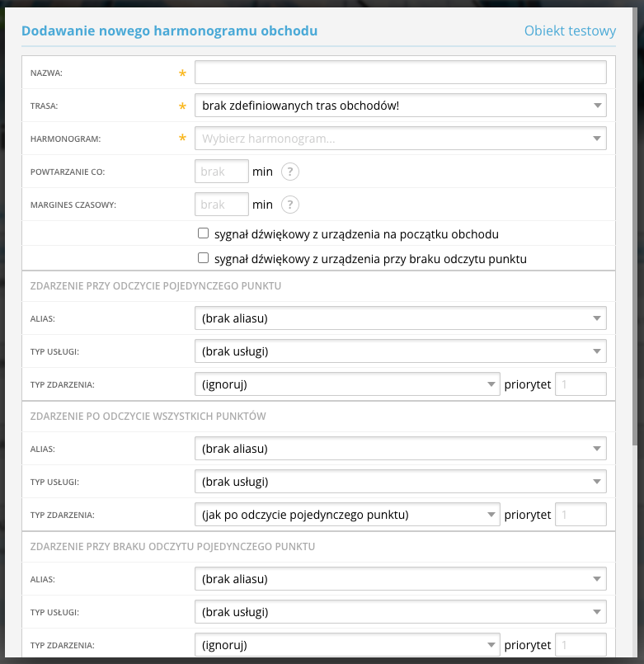Click priorytet field in single point read section

(581, 384)
